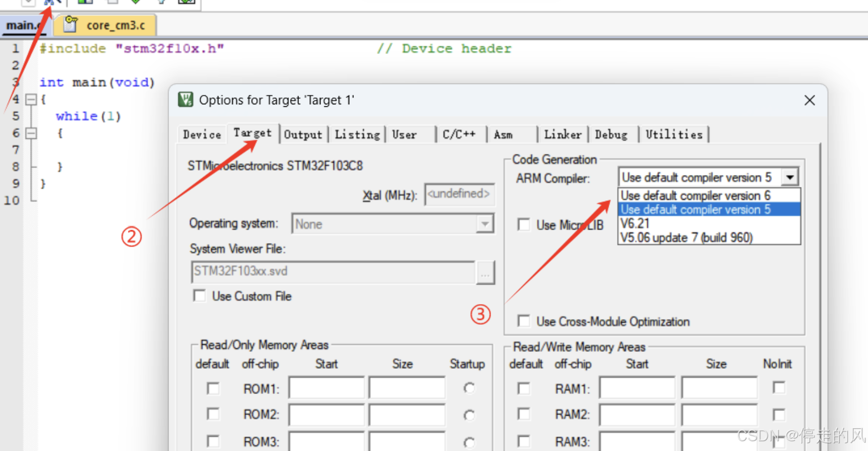Open the Output tab
This screenshot has height=451, width=868.
[x=303, y=135]
